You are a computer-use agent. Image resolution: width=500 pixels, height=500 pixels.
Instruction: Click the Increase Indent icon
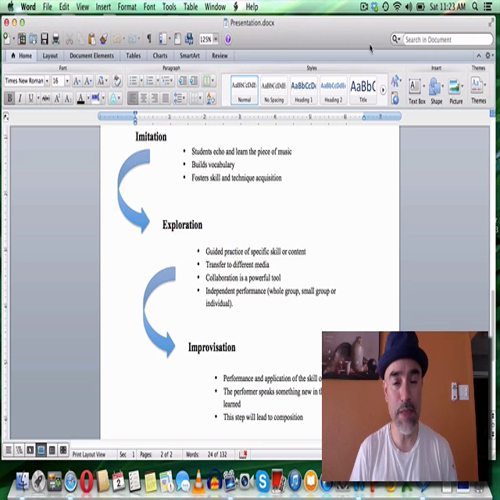[x=194, y=81]
